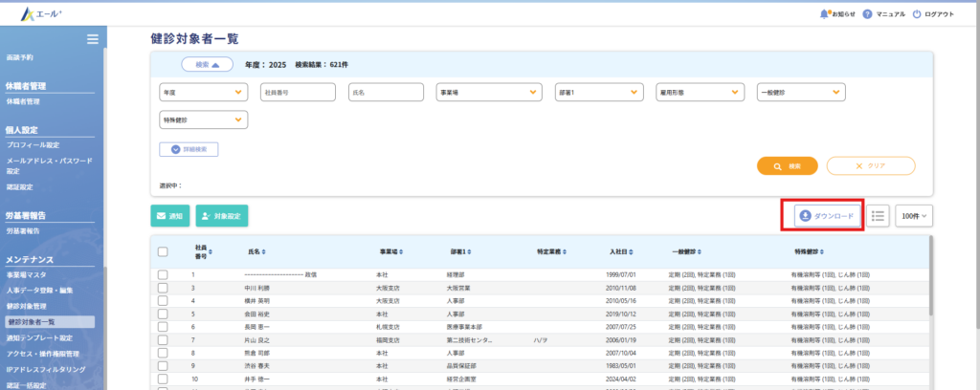The width and height of the screenshot is (980, 390).
Task: Toggle the sidebar hamburger menu
Action: coord(93,39)
